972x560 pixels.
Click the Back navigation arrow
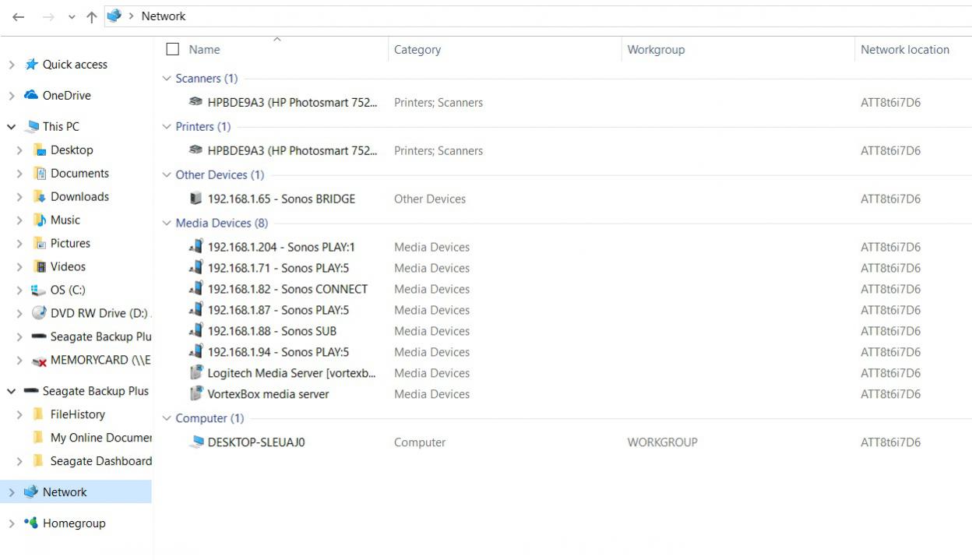click(x=19, y=16)
